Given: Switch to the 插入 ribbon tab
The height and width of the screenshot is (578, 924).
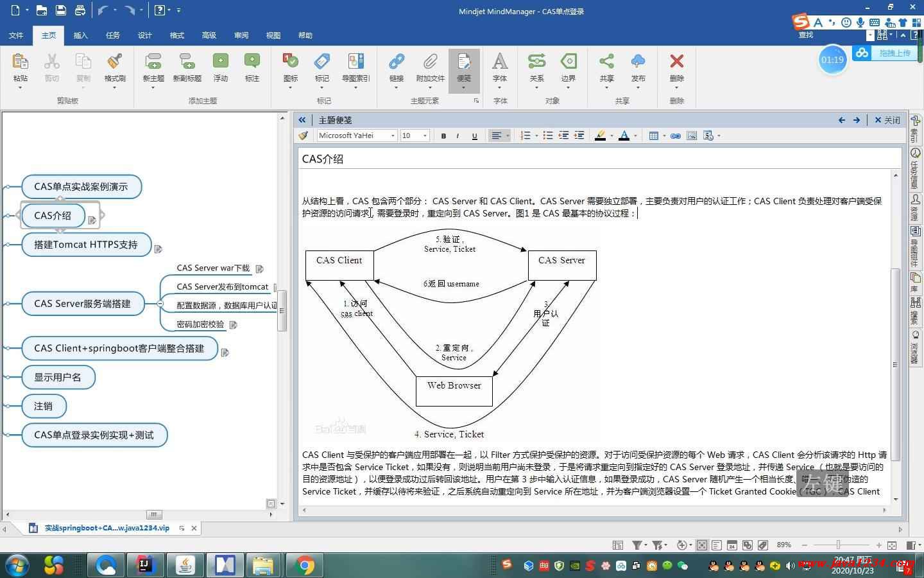Looking at the screenshot, I should point(81,35).
